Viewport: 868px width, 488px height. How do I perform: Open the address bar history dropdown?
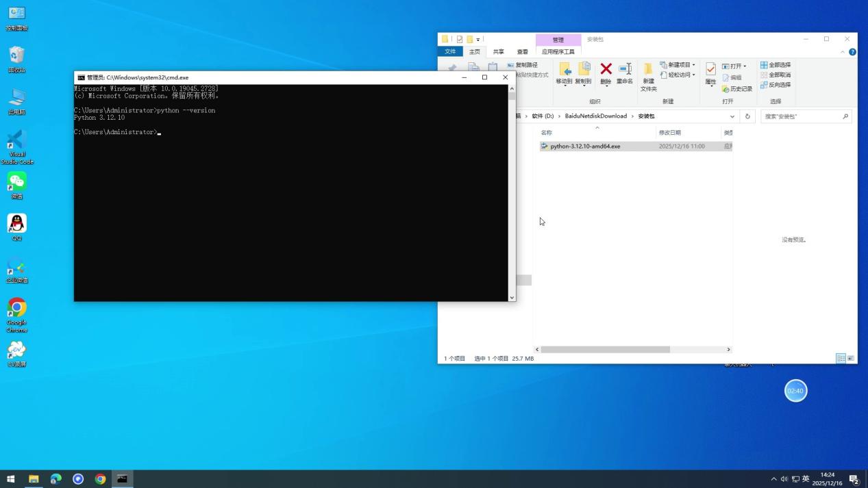[732, 116]
